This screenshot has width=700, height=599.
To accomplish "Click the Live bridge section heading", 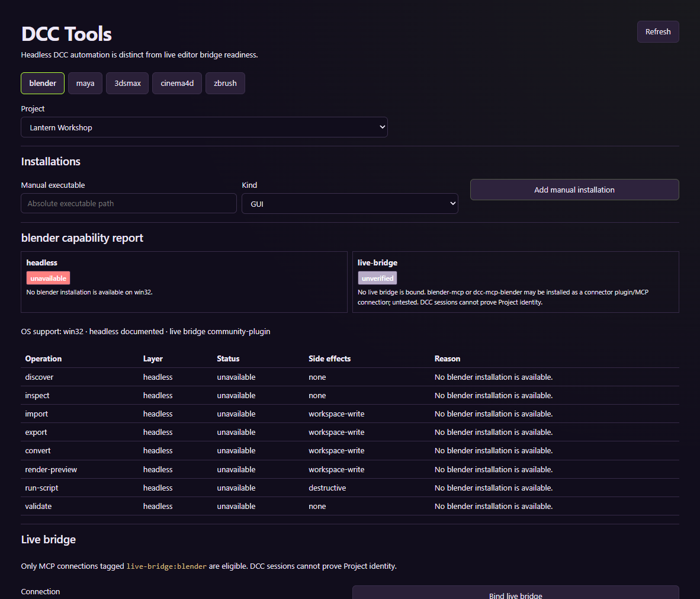I will pos(48,540).
